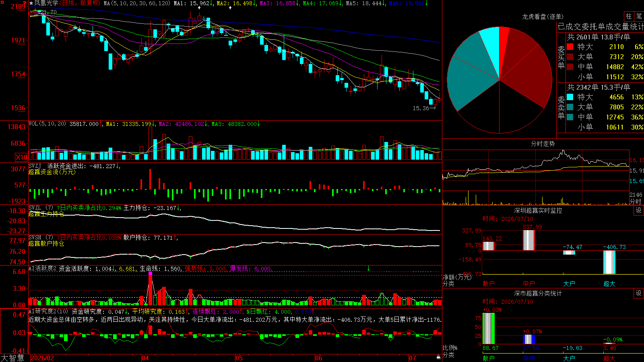This screenshot has height=362, width=644.
Task: Click the AI研究度2(10) indicator label
Action: click(49, 311)
